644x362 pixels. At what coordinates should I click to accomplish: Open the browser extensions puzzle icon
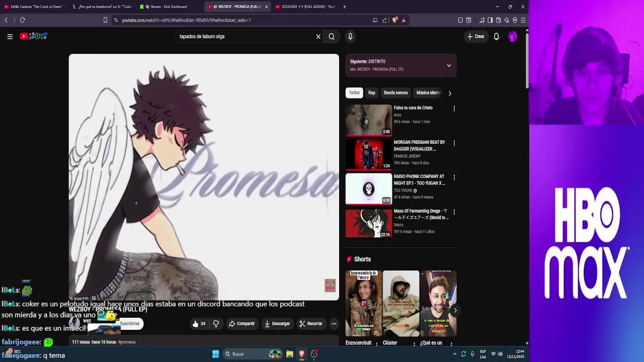(460, 20)
